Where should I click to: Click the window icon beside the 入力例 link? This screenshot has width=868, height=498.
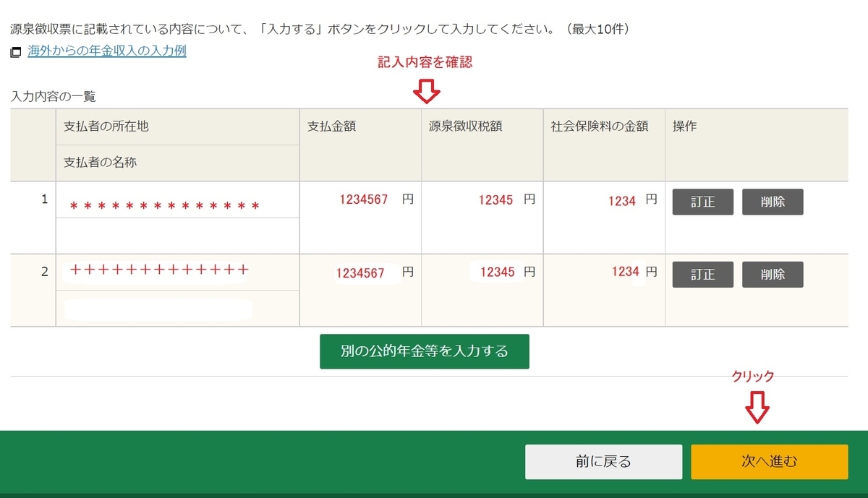tap(14, 51)
